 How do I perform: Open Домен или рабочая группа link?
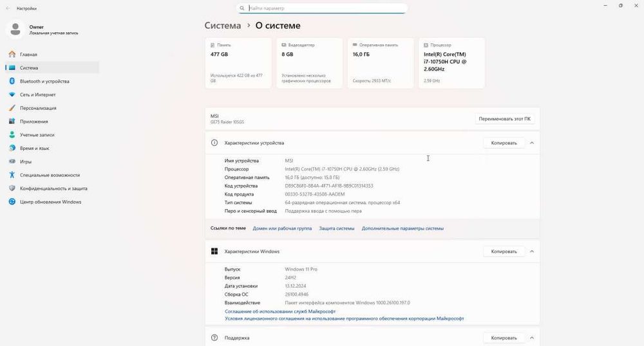pyautogui.click(x=282, y=228)
